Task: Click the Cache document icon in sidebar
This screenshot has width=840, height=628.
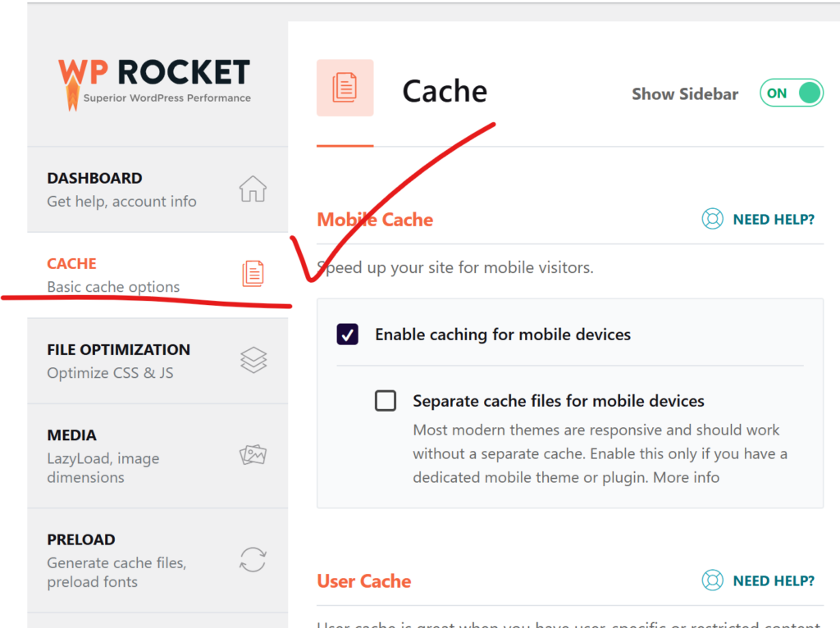Action: [x=253, y=274]
